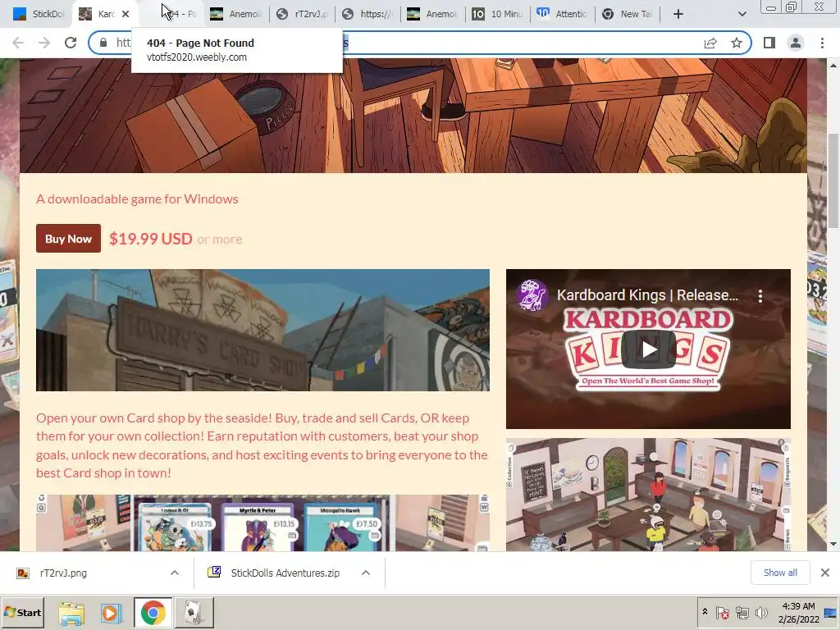Close the Kardboard Kings tab

(126, 14)
